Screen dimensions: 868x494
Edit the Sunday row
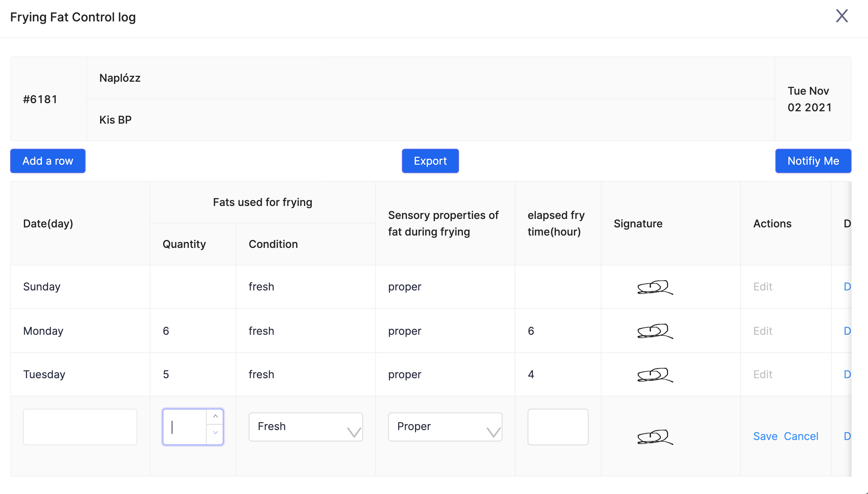point(762,287)
